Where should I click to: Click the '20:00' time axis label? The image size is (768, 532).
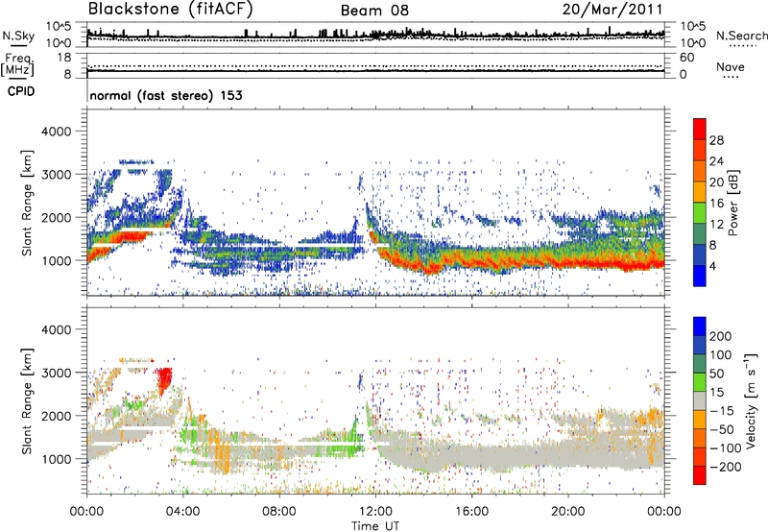pos(567,512)
